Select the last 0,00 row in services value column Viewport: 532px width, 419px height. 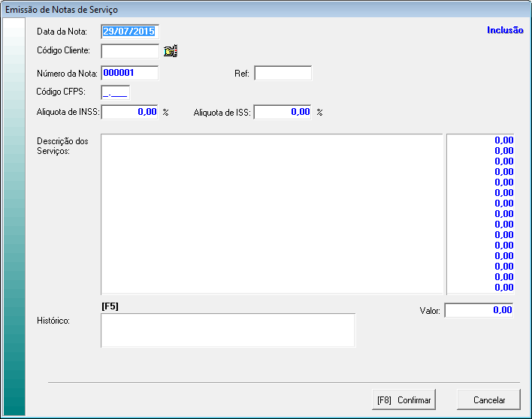click(x=481, y=287)
